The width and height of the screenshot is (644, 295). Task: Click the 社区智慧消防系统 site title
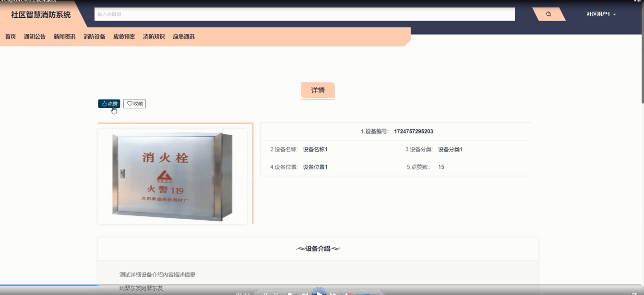[41, 15]
